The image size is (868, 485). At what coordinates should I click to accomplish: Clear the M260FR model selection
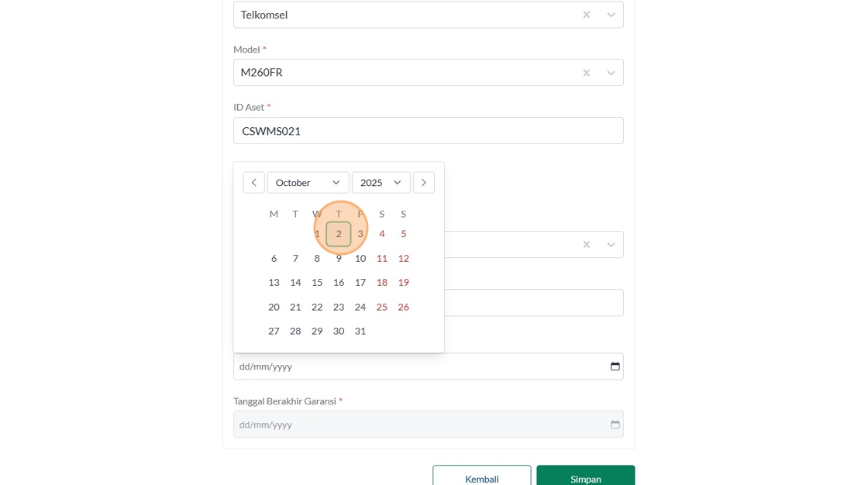[587, 73]
